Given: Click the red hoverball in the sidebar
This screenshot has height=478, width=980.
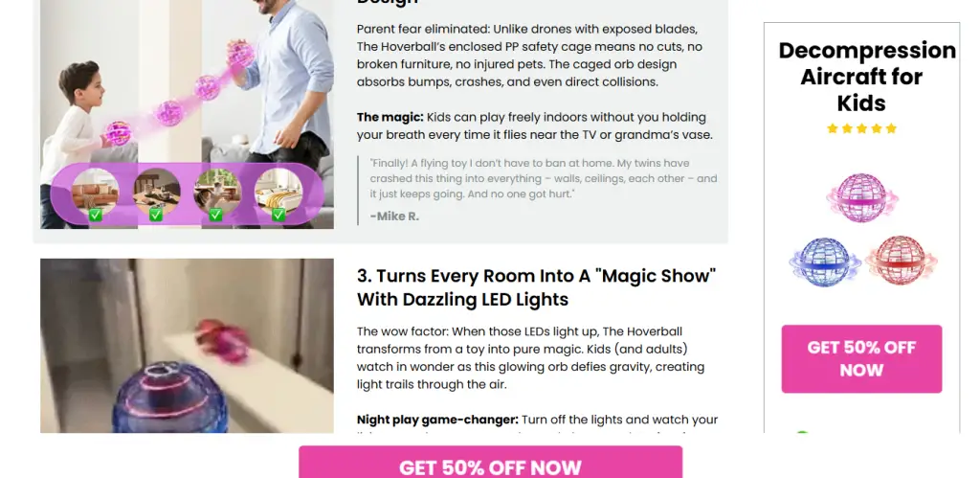Looking at the screenshot, I should coord(901,261).
